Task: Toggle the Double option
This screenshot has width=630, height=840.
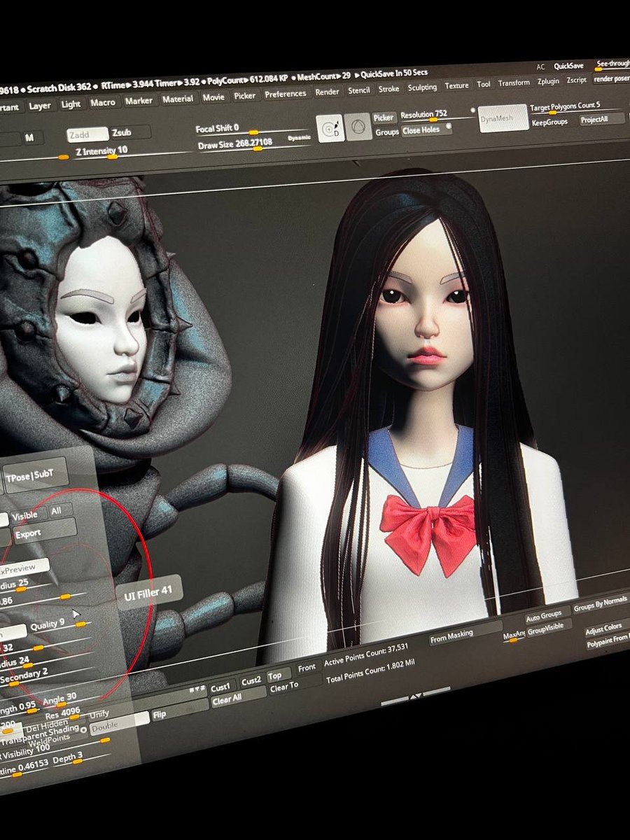Action: [120, 725]
